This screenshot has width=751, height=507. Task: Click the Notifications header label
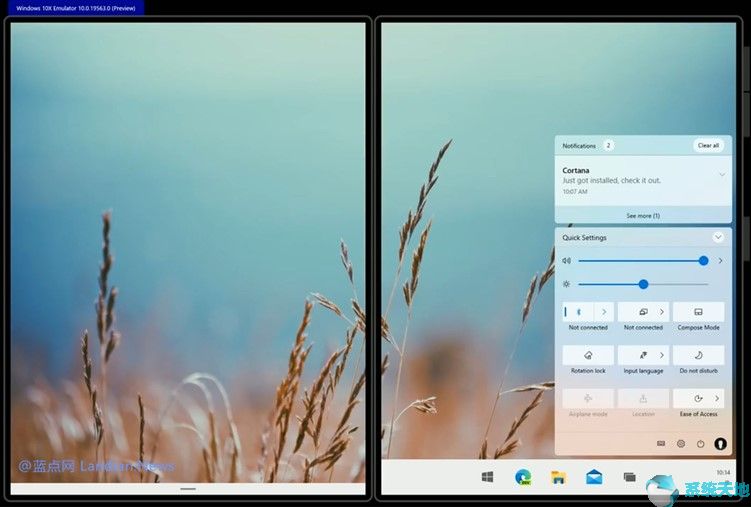[579, 146]
